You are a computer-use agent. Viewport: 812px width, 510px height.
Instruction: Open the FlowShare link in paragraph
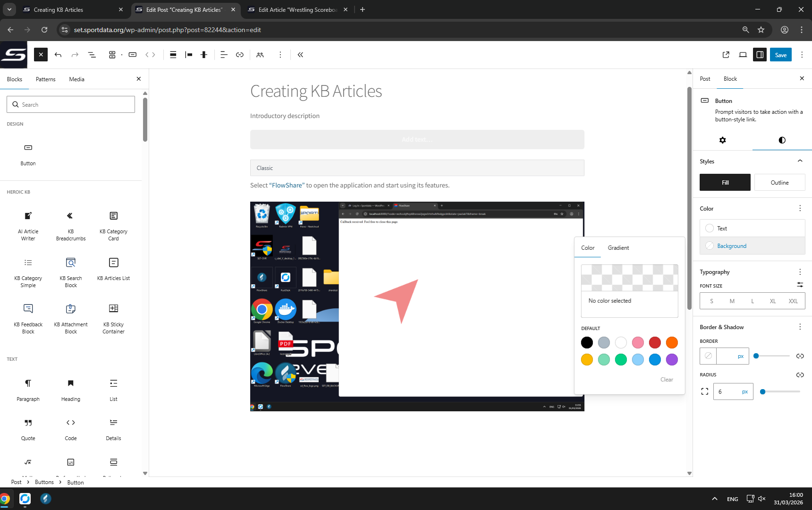click(287, 186)
